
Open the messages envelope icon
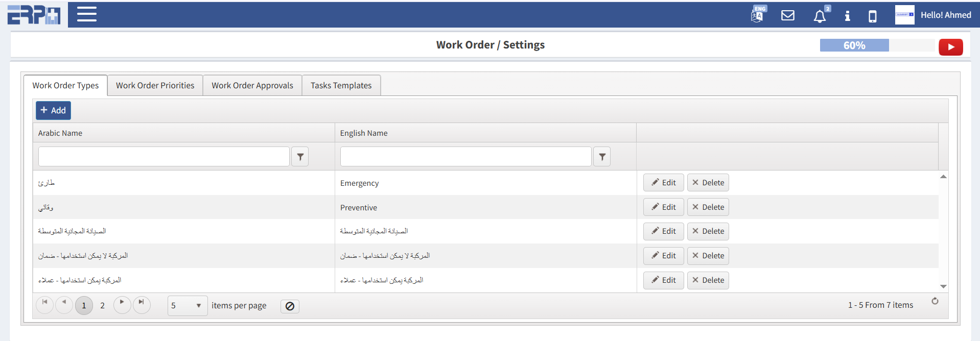point(787,15)
